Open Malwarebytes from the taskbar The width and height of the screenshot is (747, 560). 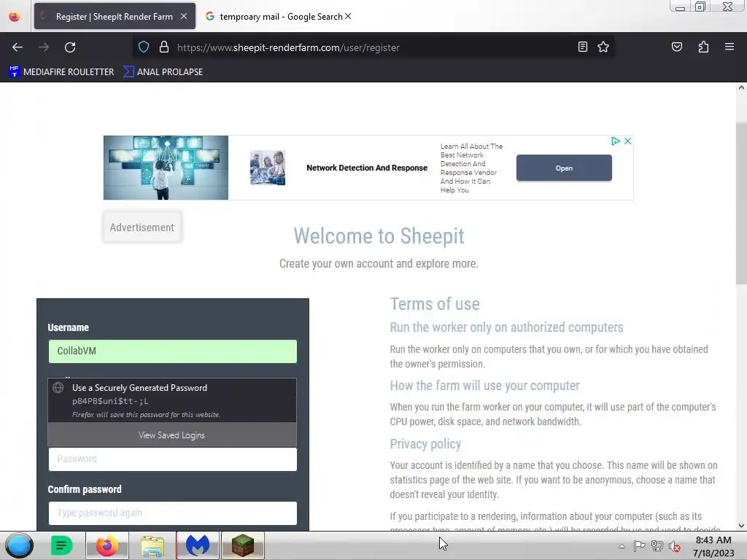pos(198,545)
